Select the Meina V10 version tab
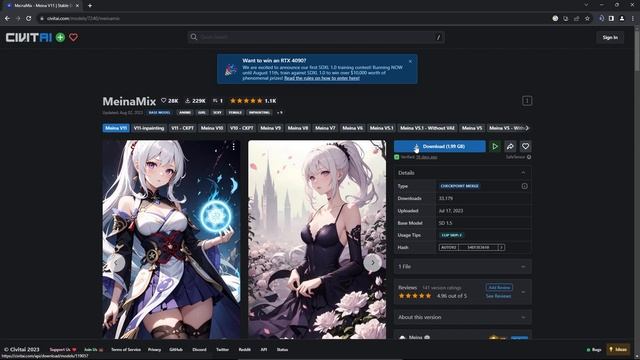 point(212,128)
